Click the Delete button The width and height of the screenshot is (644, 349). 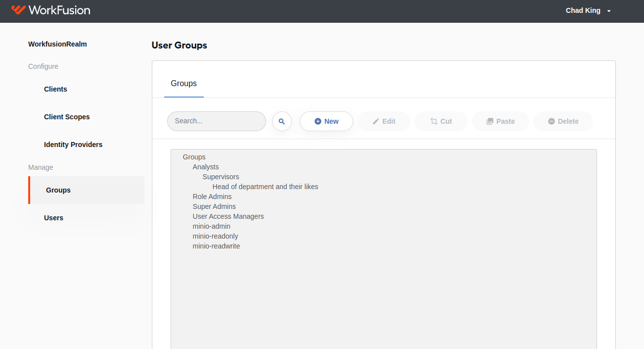tap(563, 121)
